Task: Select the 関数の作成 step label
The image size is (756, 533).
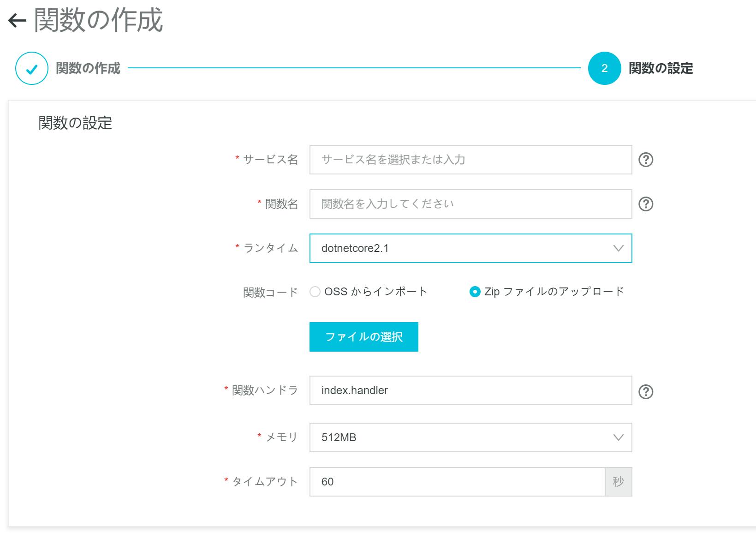Action: [88, 68]
